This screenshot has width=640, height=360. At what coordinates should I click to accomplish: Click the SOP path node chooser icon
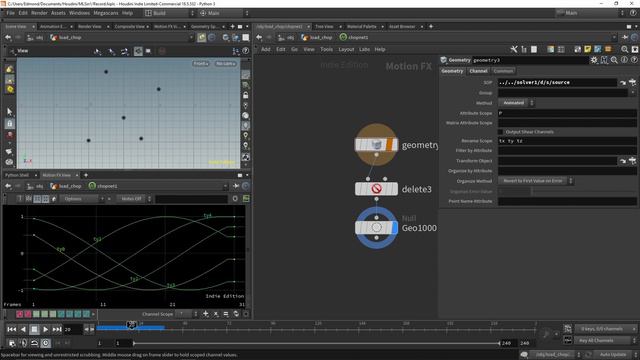(633, 82)
